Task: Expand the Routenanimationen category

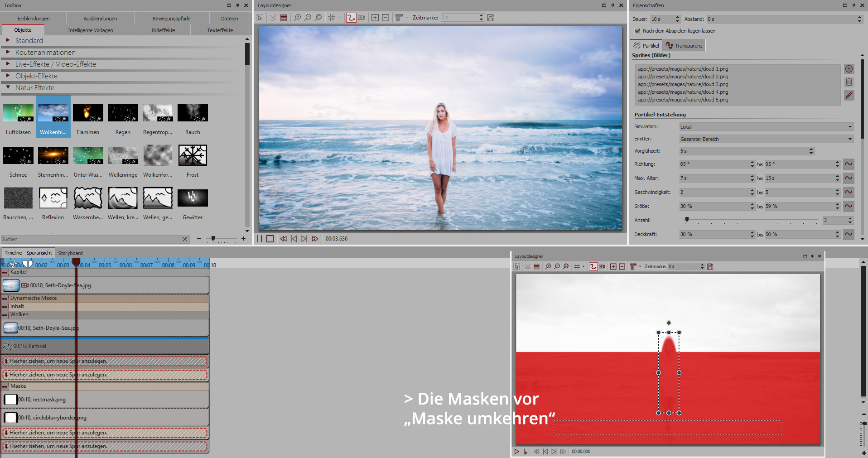Action: pyautogui.click(x=8, y=53)
